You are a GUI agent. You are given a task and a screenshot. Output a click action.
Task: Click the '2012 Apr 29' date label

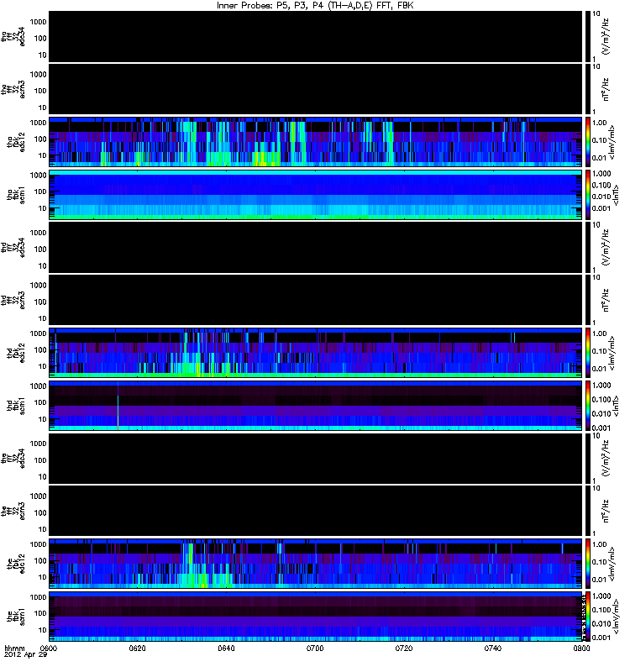point(25,654)
